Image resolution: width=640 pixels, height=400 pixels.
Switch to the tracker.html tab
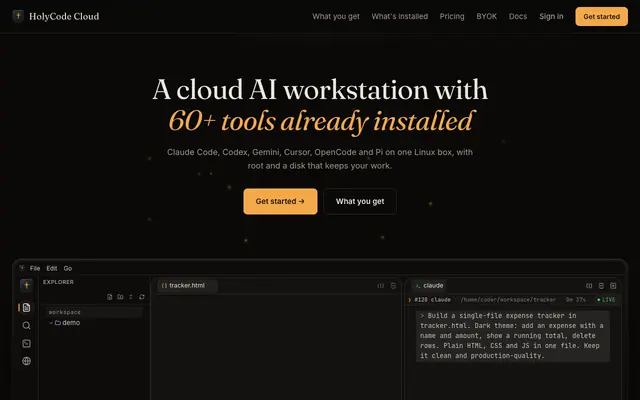pos(187,285)
